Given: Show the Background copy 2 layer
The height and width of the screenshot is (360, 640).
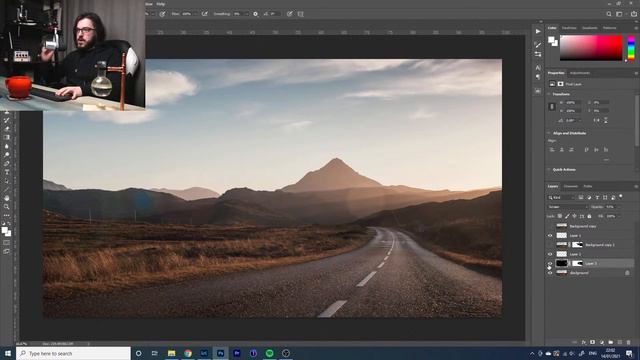Looking at the screenshot, I should 550,245.
